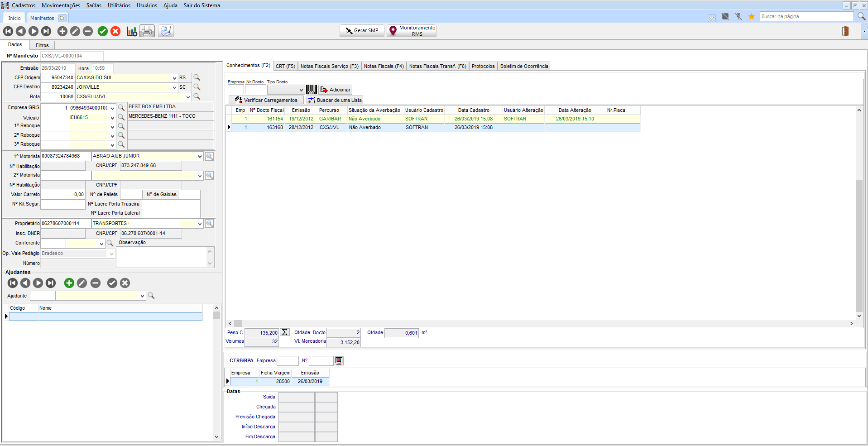The width and height of the screenshot is (868, 446).
Task: Open the Utilitários menu
Action: point(119,5)
